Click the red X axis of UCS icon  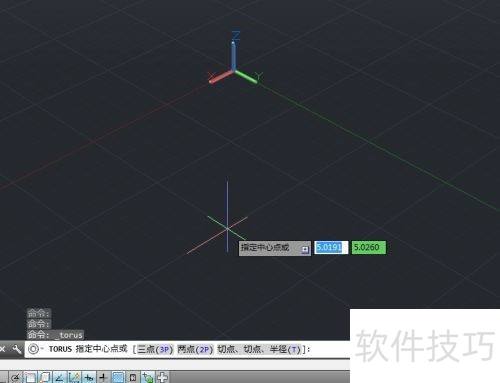[221, 77]
